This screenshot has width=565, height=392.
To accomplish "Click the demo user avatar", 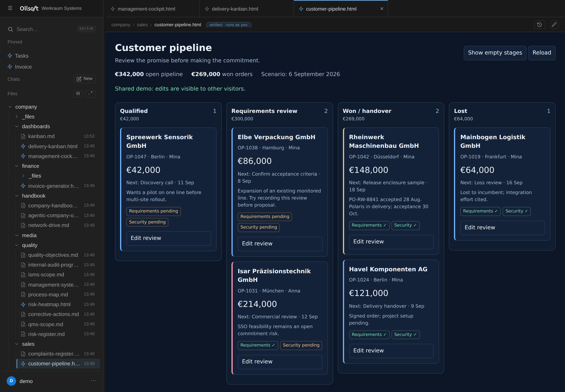I will pos(11,381).
